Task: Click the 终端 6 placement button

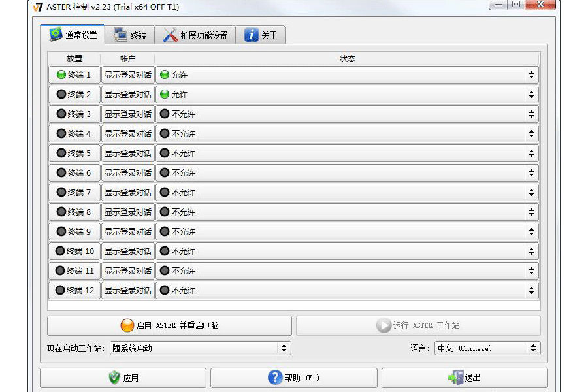Action: click(74, 172)
